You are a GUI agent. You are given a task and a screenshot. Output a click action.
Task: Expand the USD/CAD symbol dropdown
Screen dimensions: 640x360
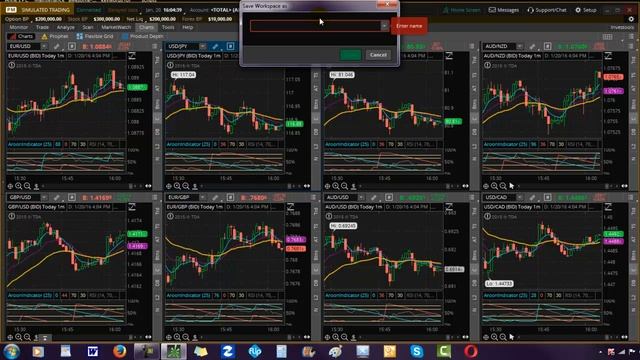click(x=520, y=198)
